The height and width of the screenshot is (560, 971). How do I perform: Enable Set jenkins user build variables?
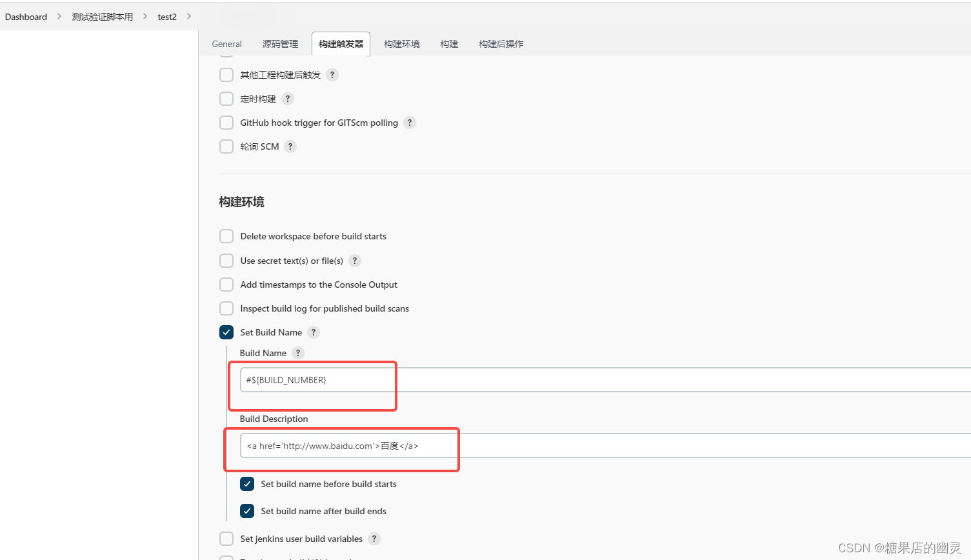[226, 539]
